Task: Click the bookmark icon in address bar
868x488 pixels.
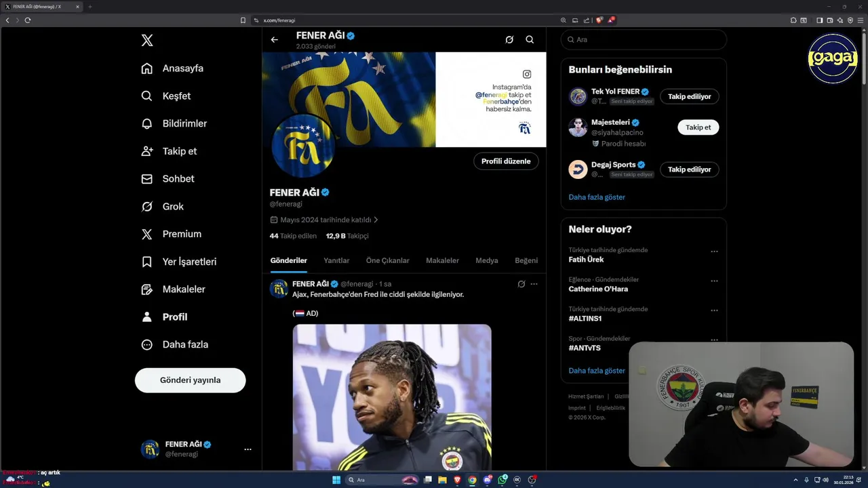Action: point(243,20)
